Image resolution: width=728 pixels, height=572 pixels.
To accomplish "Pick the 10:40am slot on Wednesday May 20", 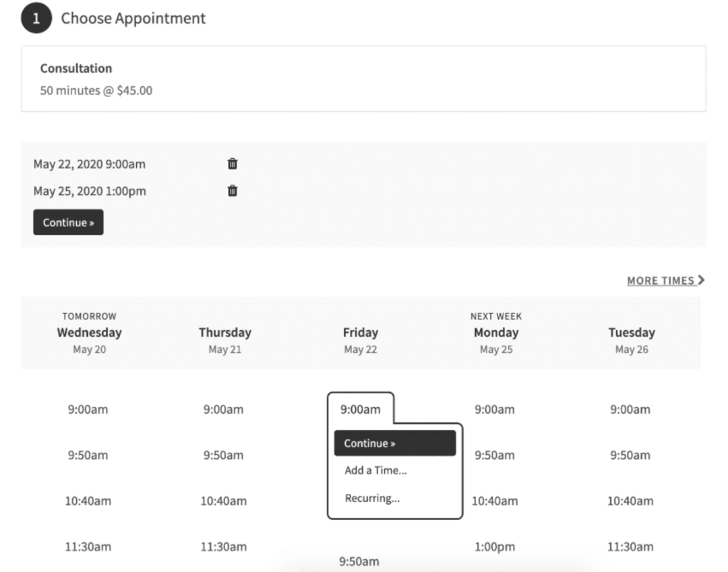I will tap(89, 501).
